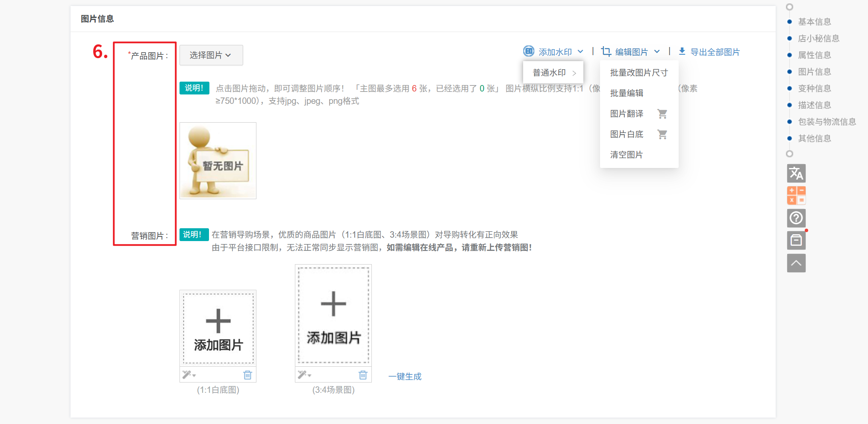The height and width of the screenshot is (424, 868).
Task: Choose 图片翻译 menu item
Action: (627, 114)
